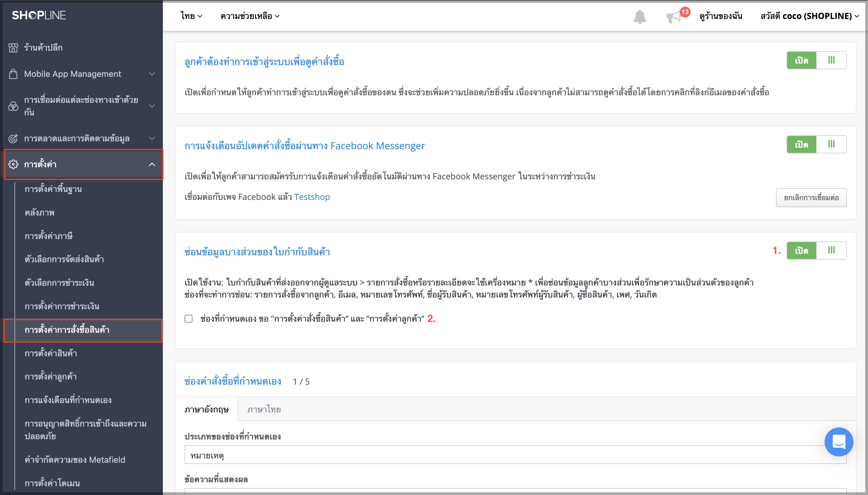Open the ความช่วยเหลือ dropdown

pyautogui.click(x=250, y=16)
